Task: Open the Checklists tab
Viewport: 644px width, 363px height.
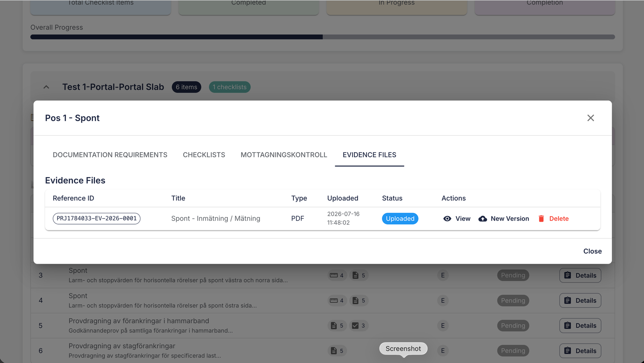Action: (x=204, y=155)
